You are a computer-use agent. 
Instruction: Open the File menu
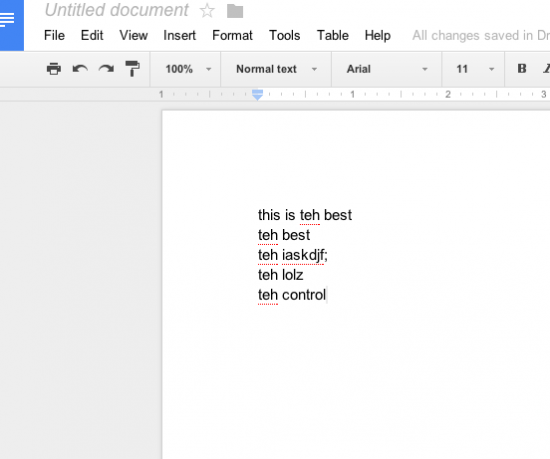(x=54, y=35)
